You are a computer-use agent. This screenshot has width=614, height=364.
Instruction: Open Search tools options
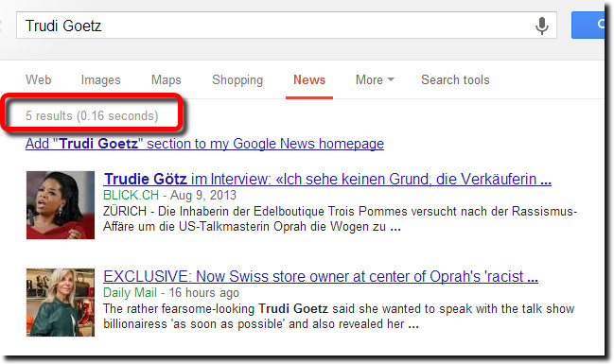pyautogui.click(x=455, y=79)
